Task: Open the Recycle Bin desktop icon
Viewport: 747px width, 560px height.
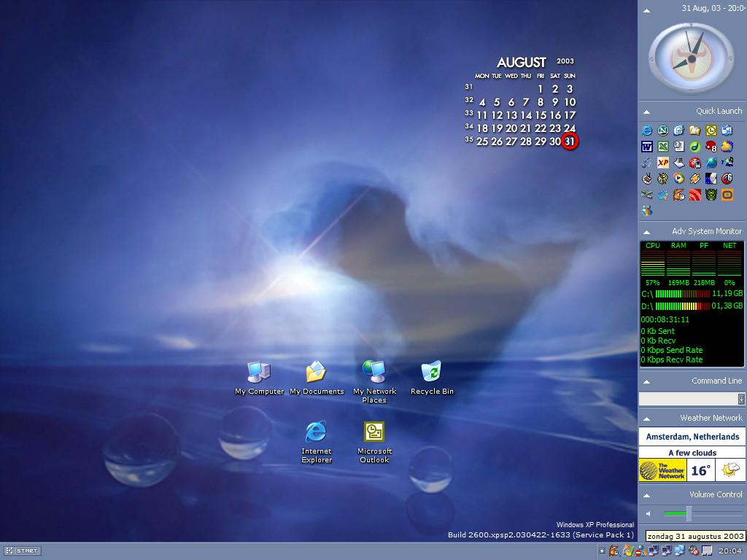Action: pos(432,372)
